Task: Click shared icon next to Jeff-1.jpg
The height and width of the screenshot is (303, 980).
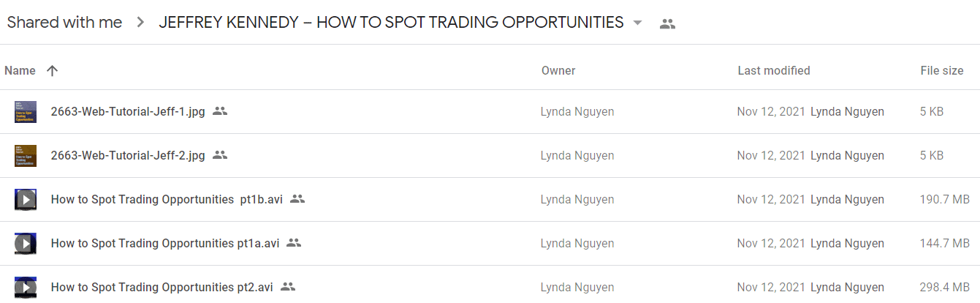Action: coord(220,111)
